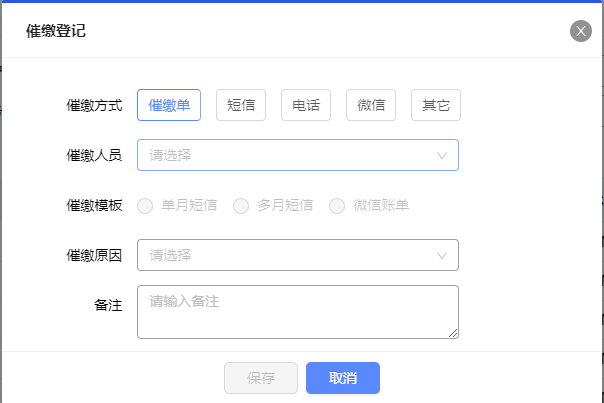Focus the 备注 text area
Screen dimensions: 604x403
298,312
